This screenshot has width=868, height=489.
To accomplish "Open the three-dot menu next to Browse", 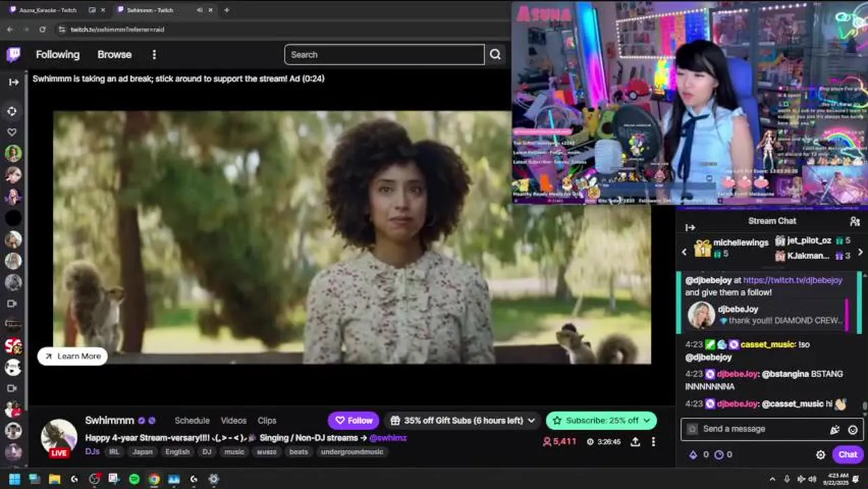I will click(154, 54).
